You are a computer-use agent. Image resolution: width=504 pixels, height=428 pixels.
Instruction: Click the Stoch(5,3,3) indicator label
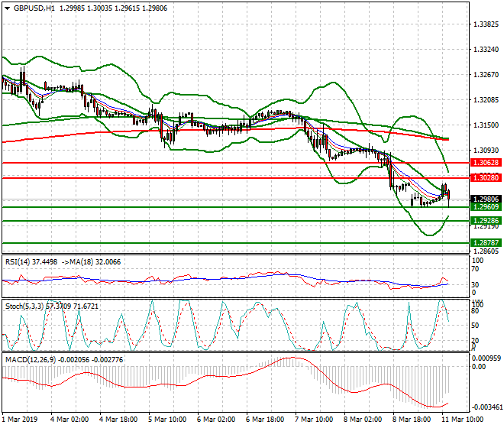(24, 305)
